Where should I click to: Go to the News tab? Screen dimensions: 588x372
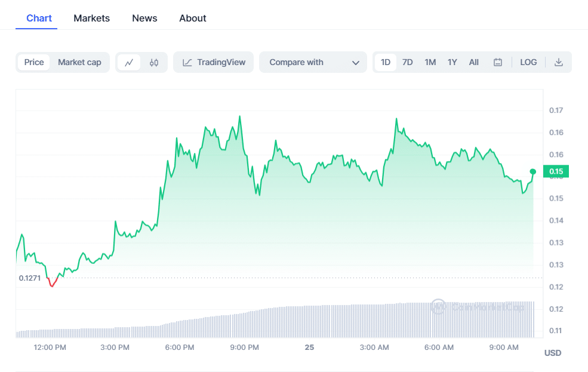tap(144, 18)
